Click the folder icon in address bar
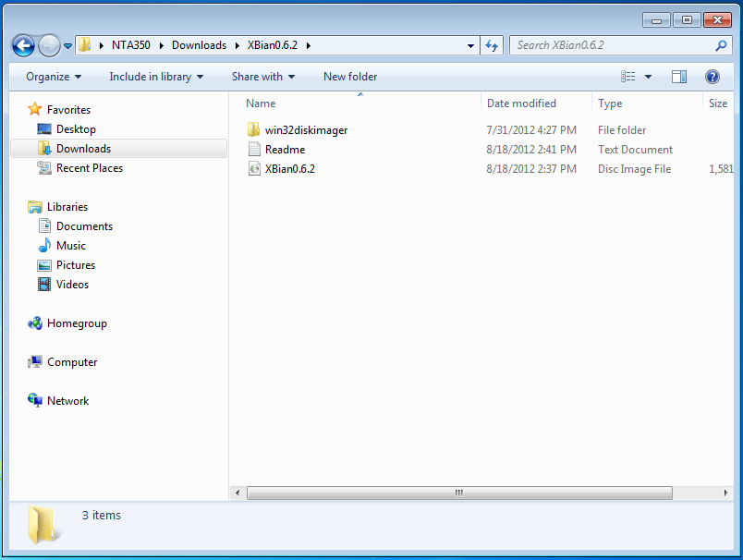Image resolution: width=743 pixels, height=560 pixels. (x=85, y=45)
